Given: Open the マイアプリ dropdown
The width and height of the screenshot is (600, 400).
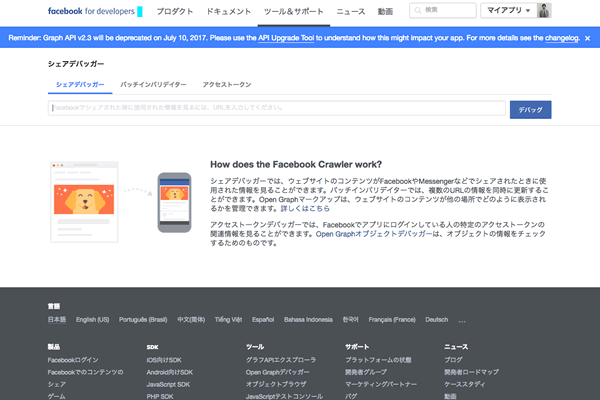Looking at the screenshot, I should tap(509, 11).
